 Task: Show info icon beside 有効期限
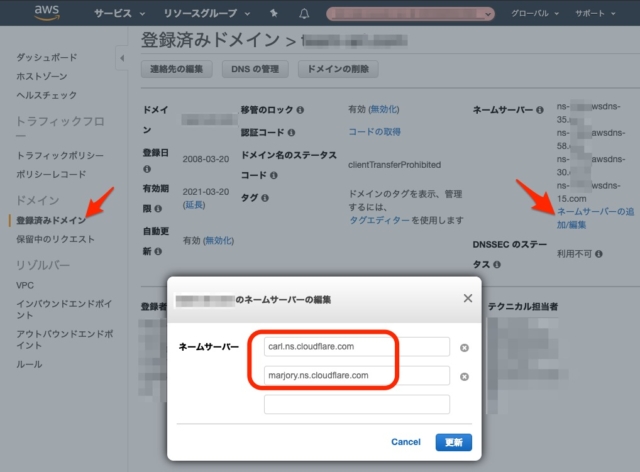pos(158,209)
